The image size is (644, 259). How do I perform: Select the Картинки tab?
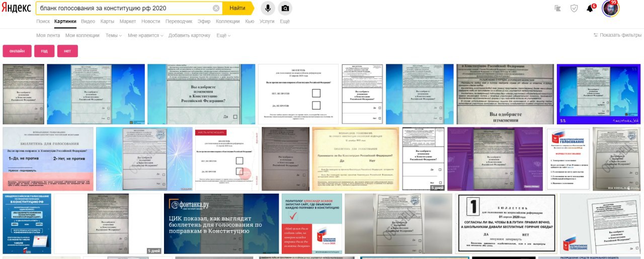pos(65,22)
